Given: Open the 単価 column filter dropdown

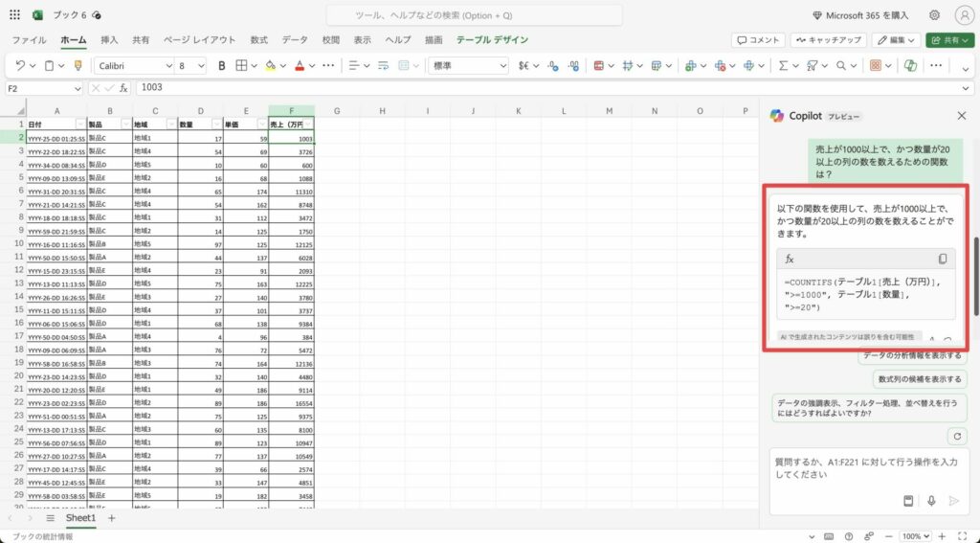Looking at the screenshot, I should (262, 124).
